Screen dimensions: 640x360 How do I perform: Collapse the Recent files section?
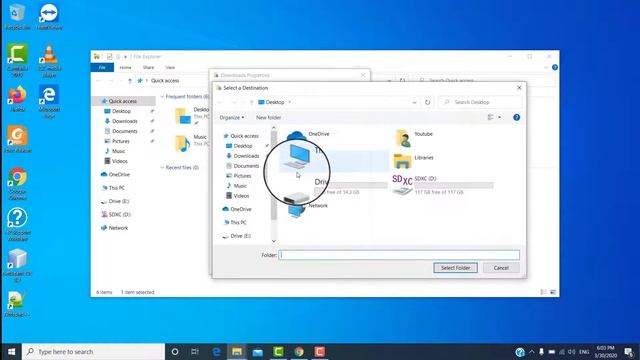(x=162, y=168)
